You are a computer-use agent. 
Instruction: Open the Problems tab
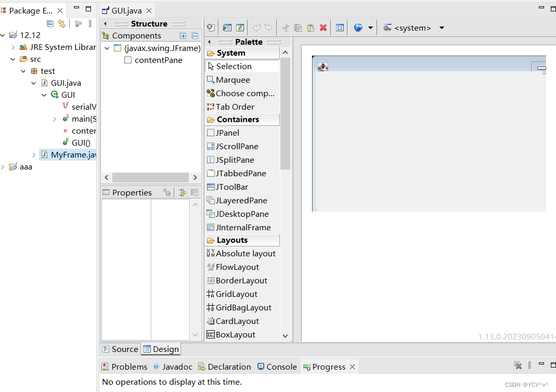(124, 367)
